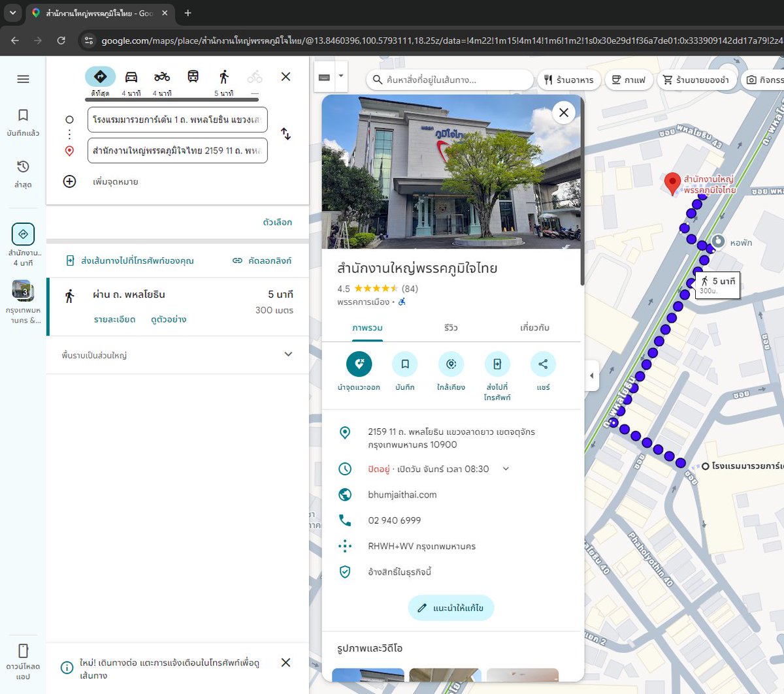
Task: Click the on-screen keyboard icon
Action: [x=324, y=77]
